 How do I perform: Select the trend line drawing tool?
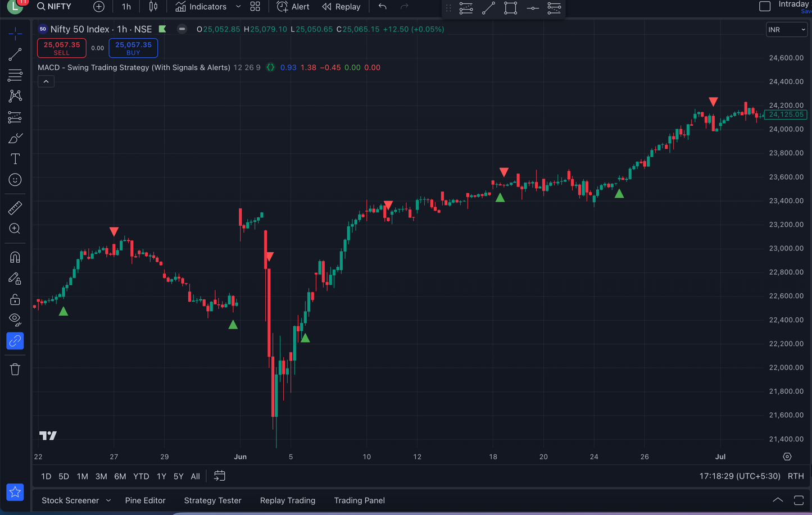click(x=15, y=54)
